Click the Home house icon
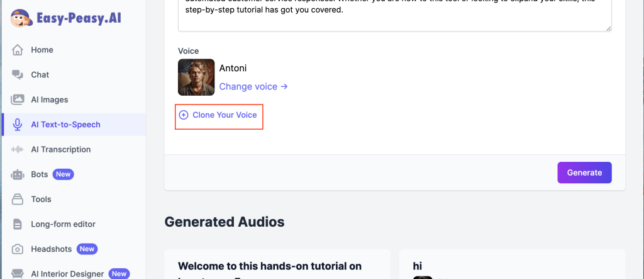Image resolution: width=644 pixels, height=279 pixels. [x=18, y=50]
